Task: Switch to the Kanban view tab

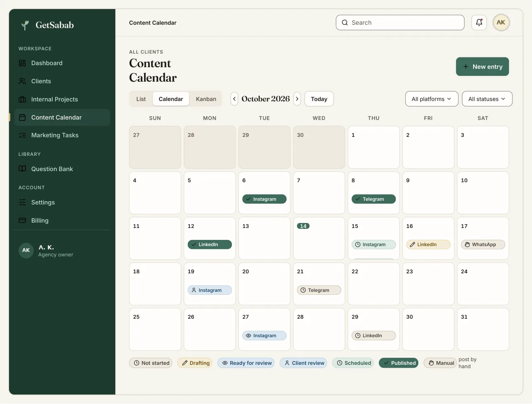Action: (x=206, y=99)
